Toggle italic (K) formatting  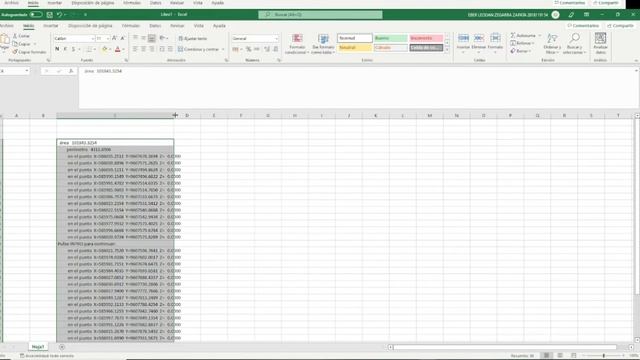65,49
